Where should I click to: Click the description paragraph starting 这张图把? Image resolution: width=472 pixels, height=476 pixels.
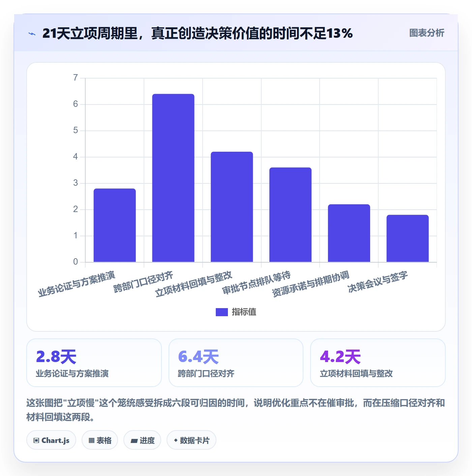pyautogui.click(x=236, y=410)
